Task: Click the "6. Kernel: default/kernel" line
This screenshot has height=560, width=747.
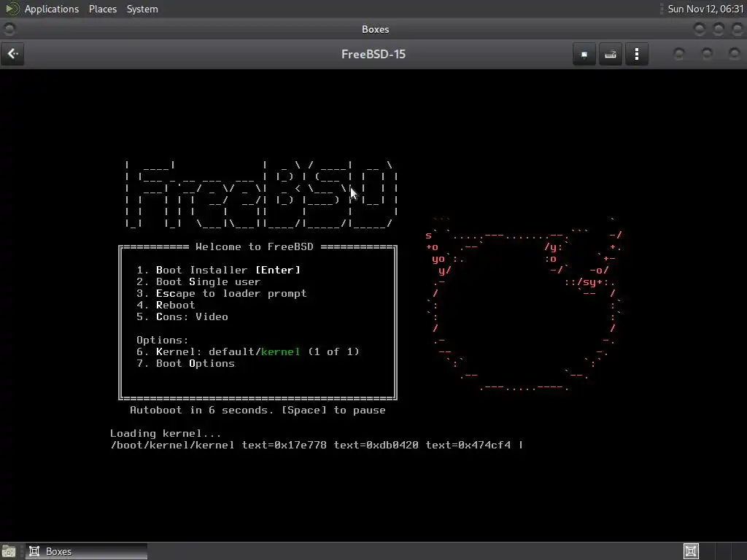Action: (248, 352)
